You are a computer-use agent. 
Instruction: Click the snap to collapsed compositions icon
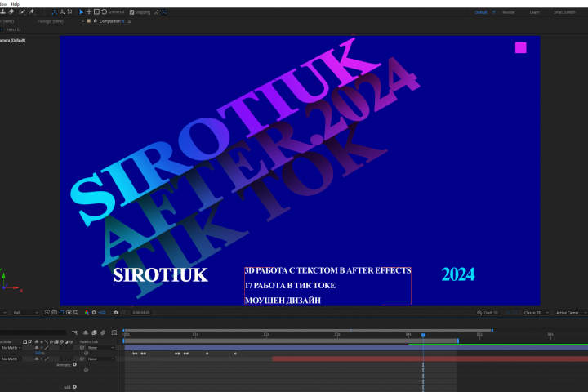coord(164,12)
